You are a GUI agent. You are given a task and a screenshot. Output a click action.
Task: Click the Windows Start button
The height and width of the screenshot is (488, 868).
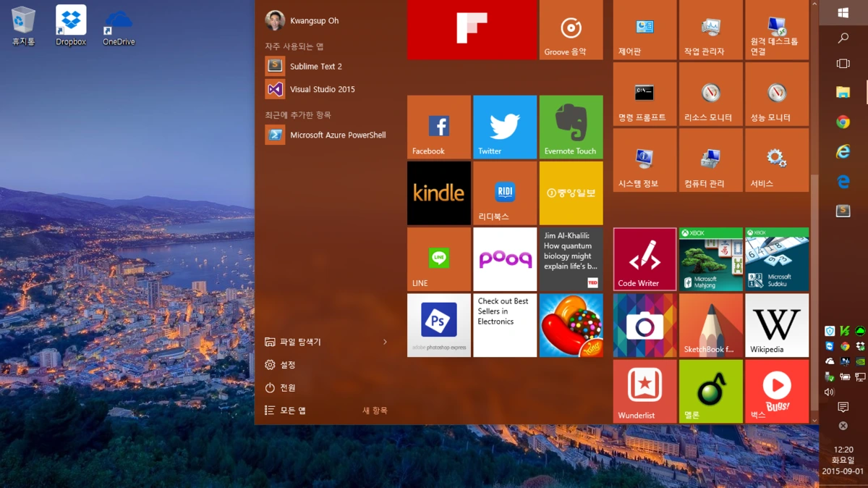click(x=843, y=13)
